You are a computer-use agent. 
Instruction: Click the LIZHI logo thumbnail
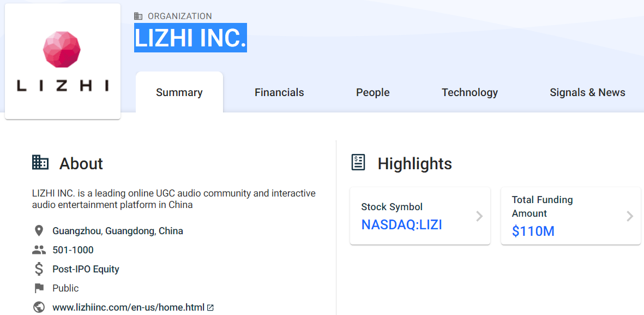[x=62, y=62]
